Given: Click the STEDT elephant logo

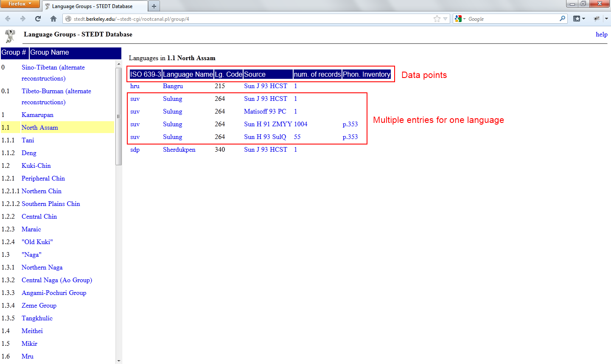Looking at the screenshot, I should (x=10, y=36).
